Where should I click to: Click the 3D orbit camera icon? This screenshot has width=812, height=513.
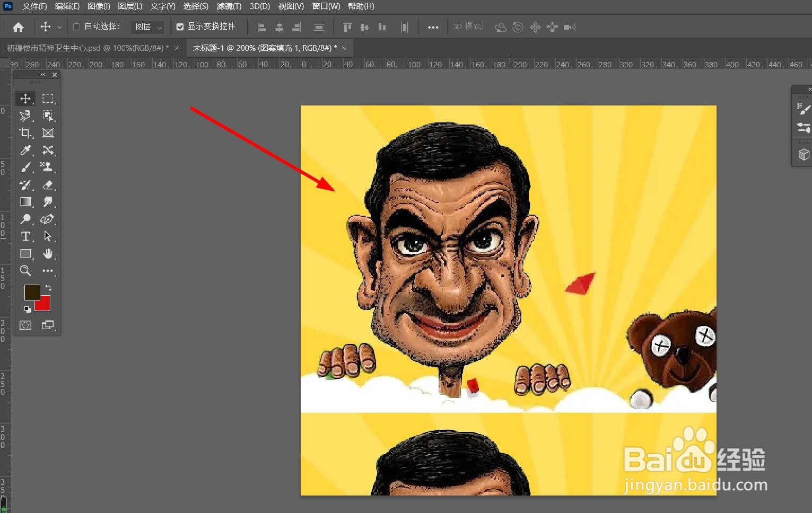(500, 27)
